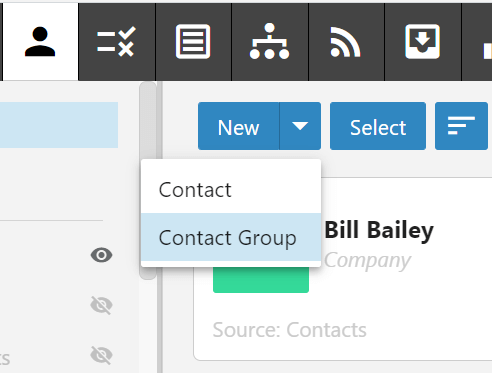Open the download inbox tray icon
The height and width of the screenshot is (373, 492).
(422, 42)
